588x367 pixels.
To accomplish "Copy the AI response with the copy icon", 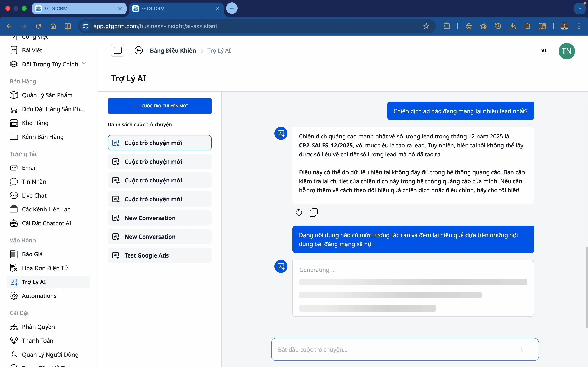I will click(313, 212).
